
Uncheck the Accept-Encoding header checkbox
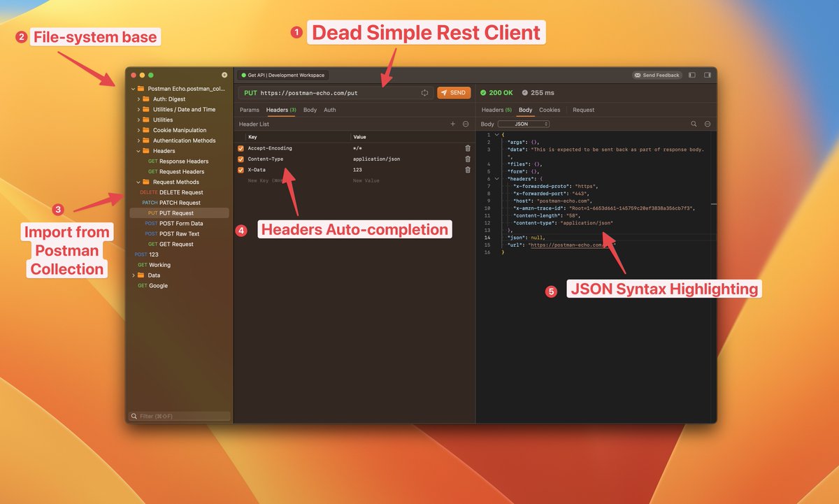coord(241,147)
